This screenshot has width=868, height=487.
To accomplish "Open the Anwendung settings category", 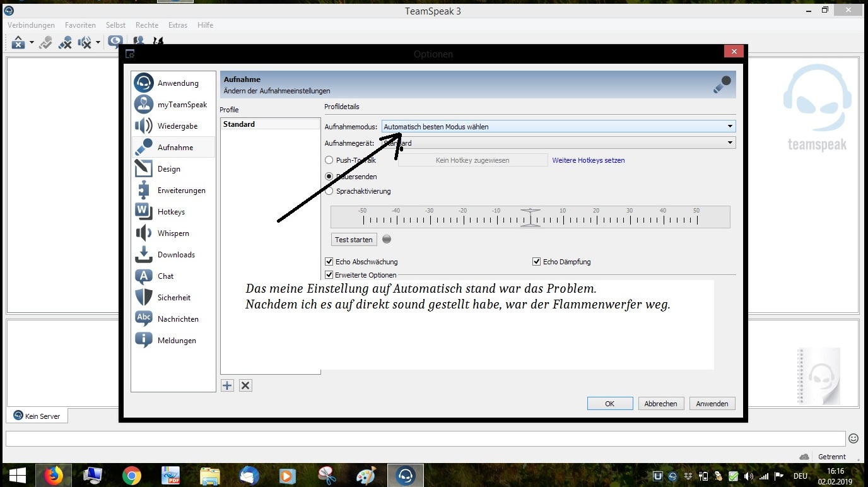I will (x=173, y=83).
